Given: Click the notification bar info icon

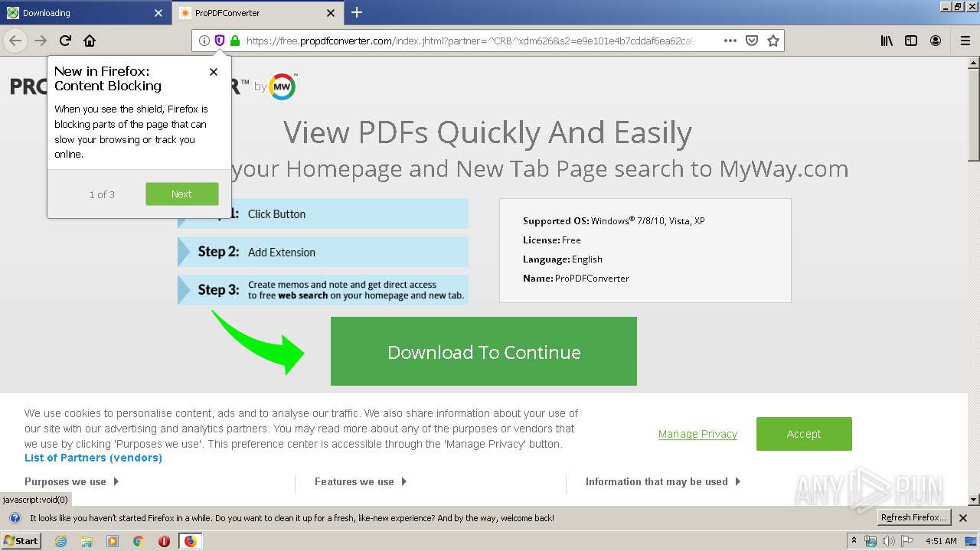Looking at the screenshot, I should point(15,518).
